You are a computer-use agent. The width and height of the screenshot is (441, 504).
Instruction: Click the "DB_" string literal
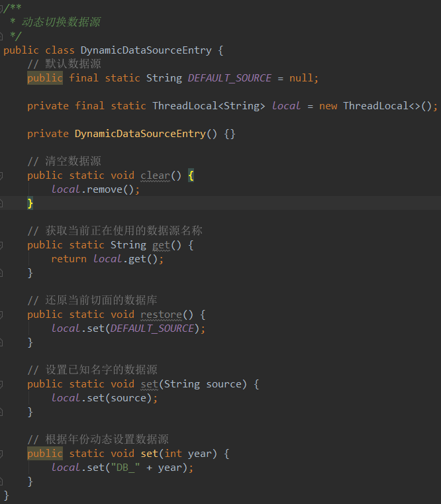click(x=125, y=468)
